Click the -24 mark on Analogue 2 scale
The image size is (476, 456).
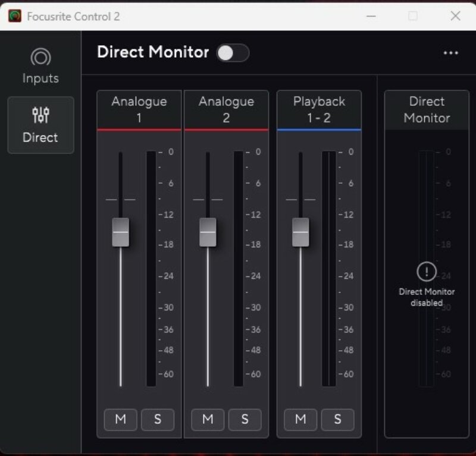[x=253, y=276]
